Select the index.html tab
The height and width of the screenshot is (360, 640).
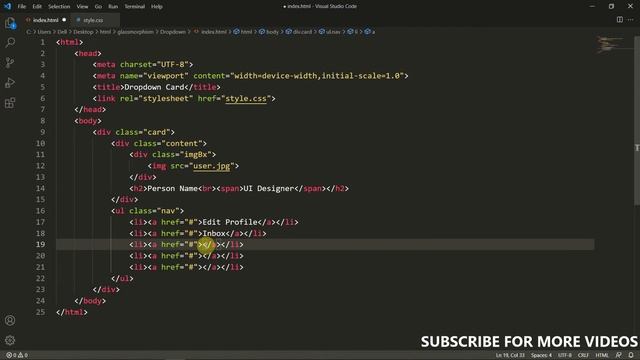coord(45,20)
